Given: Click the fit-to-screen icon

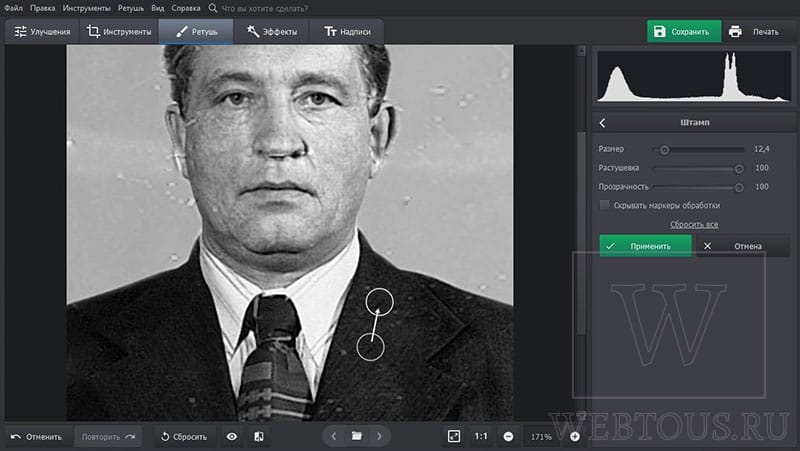Looking at the screenshot, I should 454,436.
